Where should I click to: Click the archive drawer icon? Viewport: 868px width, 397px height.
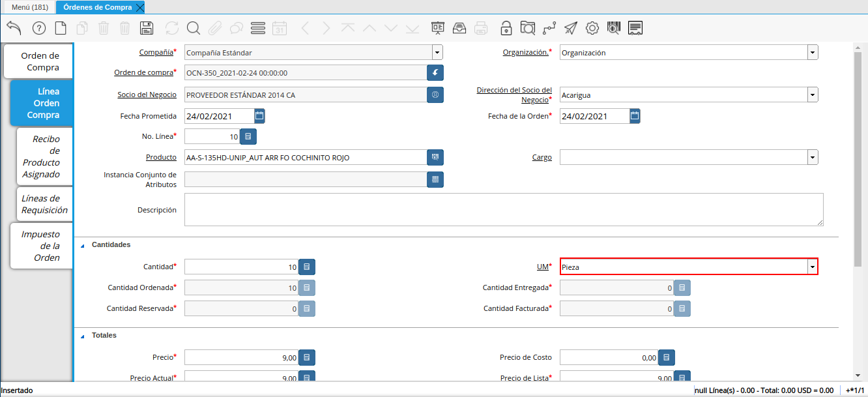[x=459, y=28]
